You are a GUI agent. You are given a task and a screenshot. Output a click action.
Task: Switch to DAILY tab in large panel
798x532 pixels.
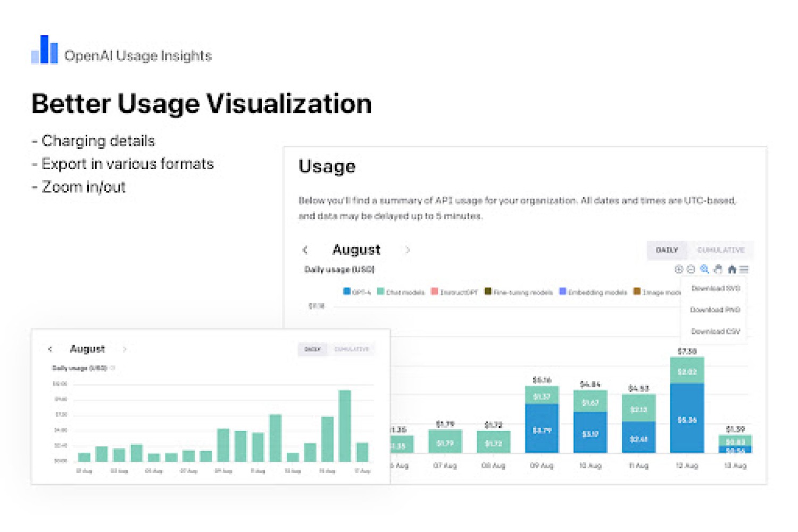[667, 250]
